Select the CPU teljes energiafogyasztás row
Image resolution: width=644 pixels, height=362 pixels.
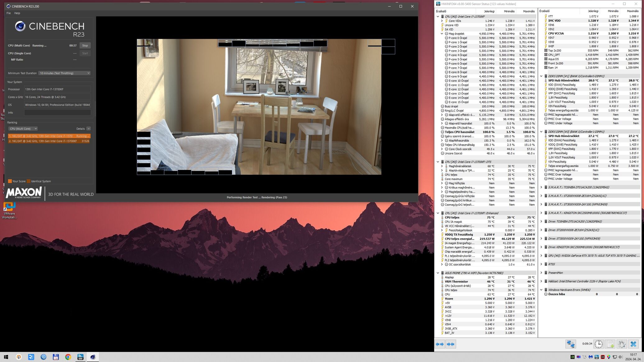coord(488,239)
